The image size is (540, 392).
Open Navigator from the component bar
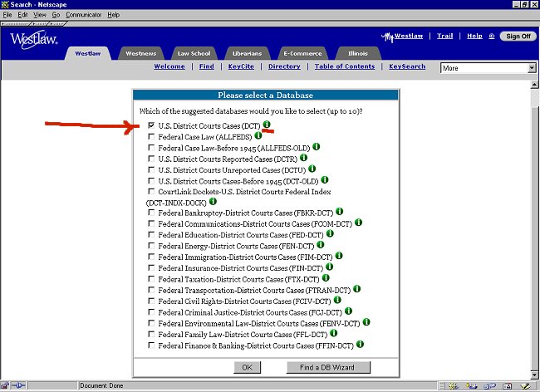(x=453, y=386)
